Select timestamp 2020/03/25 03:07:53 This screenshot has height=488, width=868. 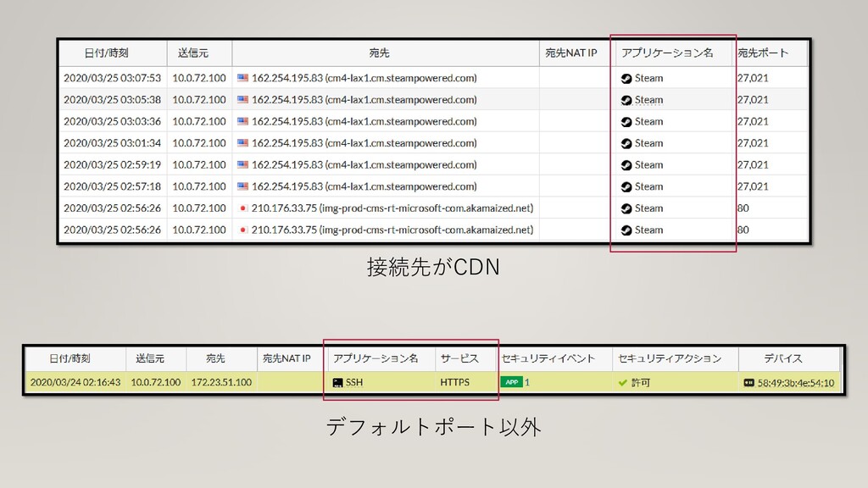click(x=113, y=78)
